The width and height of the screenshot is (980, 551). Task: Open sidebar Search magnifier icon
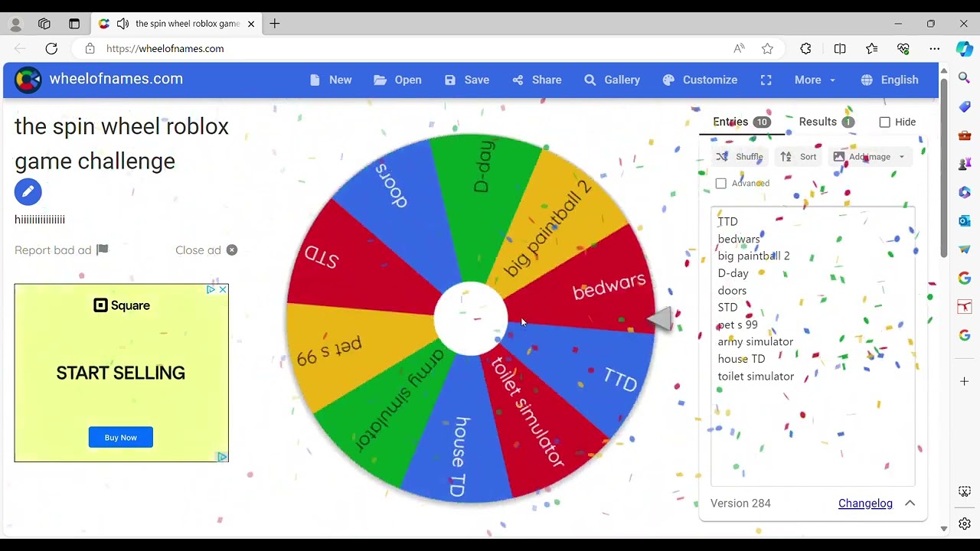coord(965,78)
